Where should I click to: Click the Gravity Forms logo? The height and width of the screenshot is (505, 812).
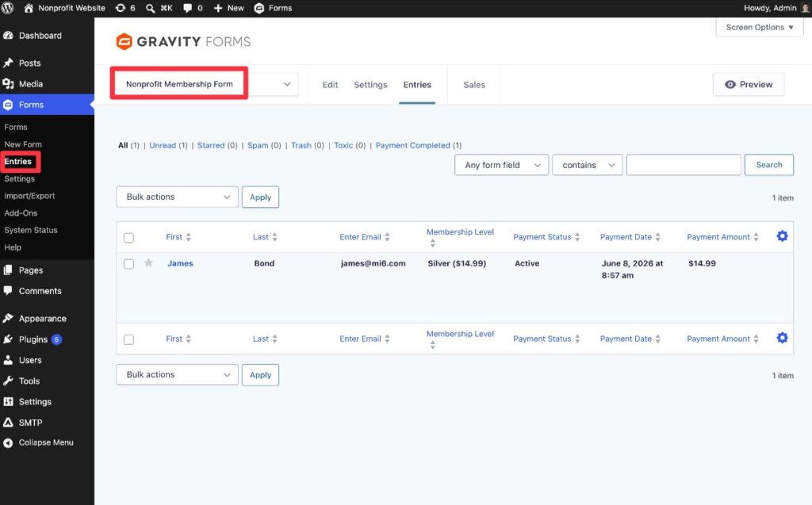click(183, 41)
